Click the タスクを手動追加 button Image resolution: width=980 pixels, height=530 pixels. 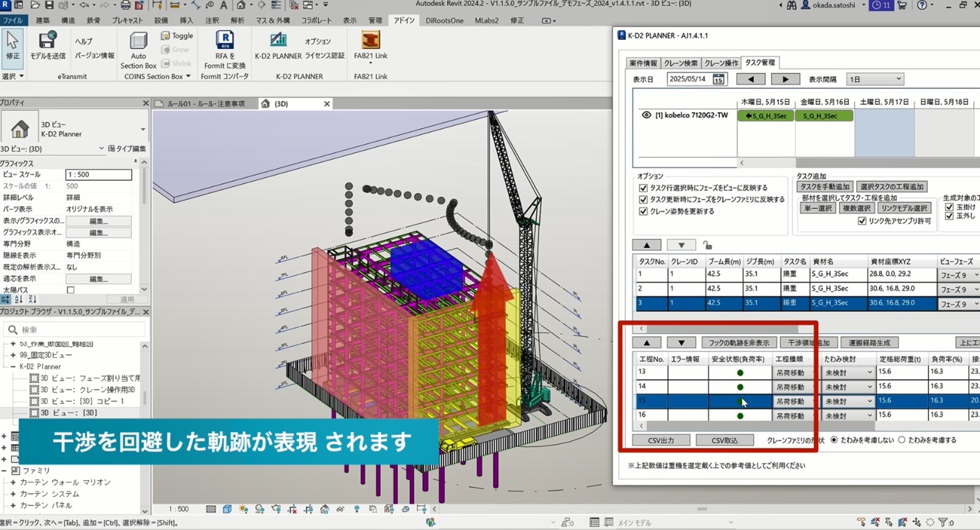tap(824, 186)
